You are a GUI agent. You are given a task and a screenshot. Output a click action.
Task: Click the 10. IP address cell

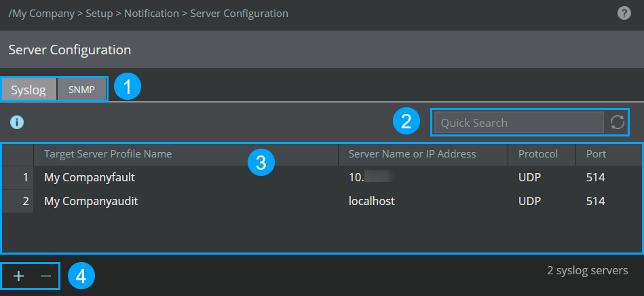(423, 178)
